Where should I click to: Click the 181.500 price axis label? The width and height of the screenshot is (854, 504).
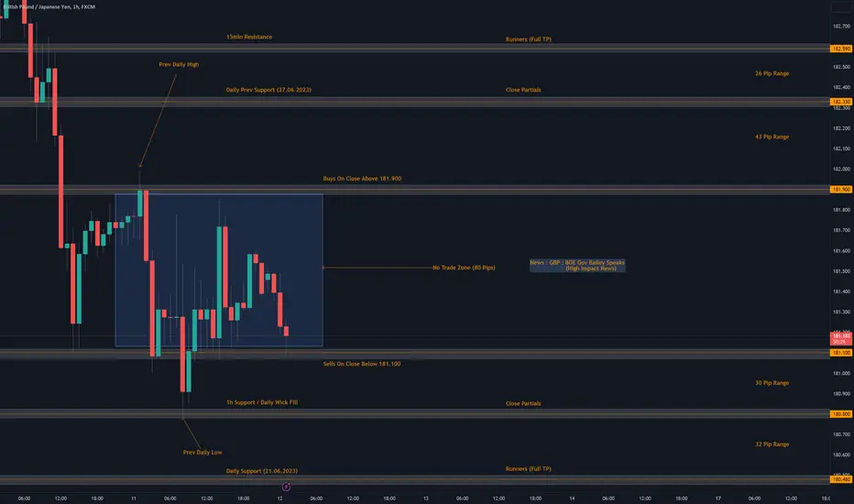(x=841, y=271)
